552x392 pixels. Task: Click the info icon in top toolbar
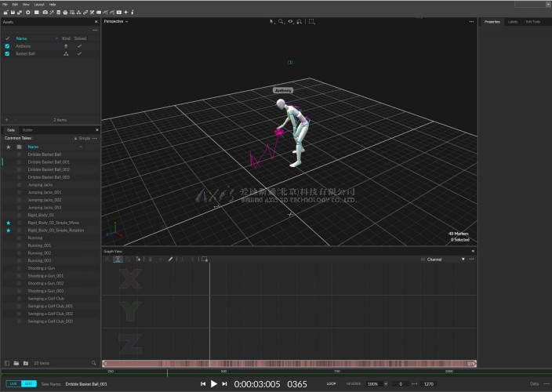[132, 13]
